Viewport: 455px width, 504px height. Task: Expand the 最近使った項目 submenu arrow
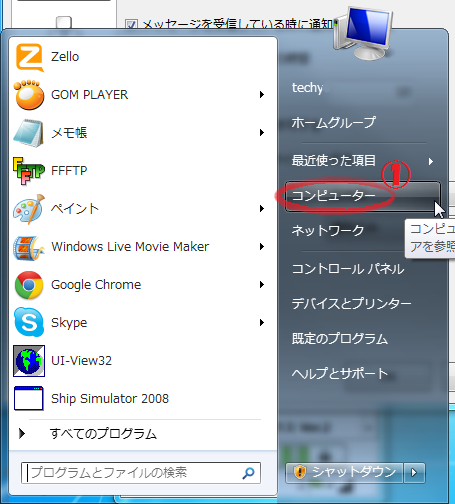[x=431, y=162]
